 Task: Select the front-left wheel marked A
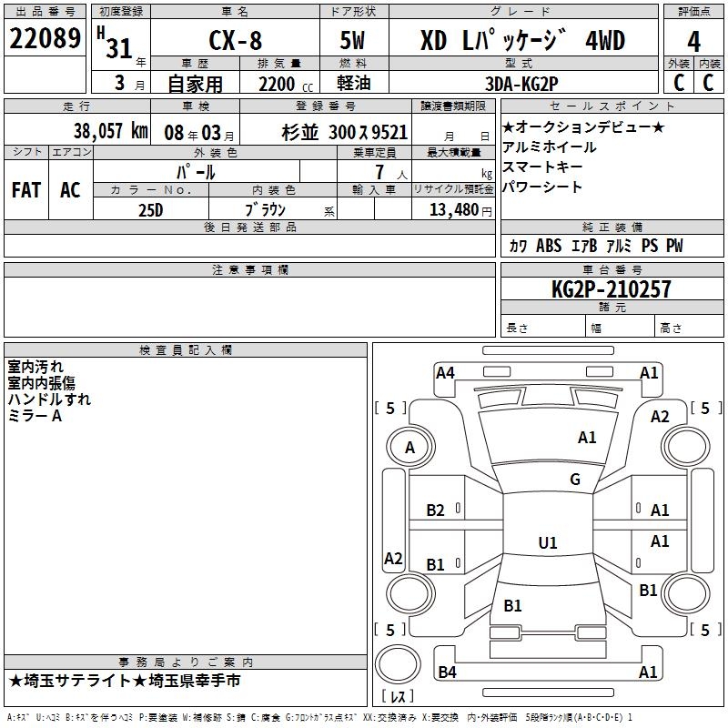[x=410, y=447]
